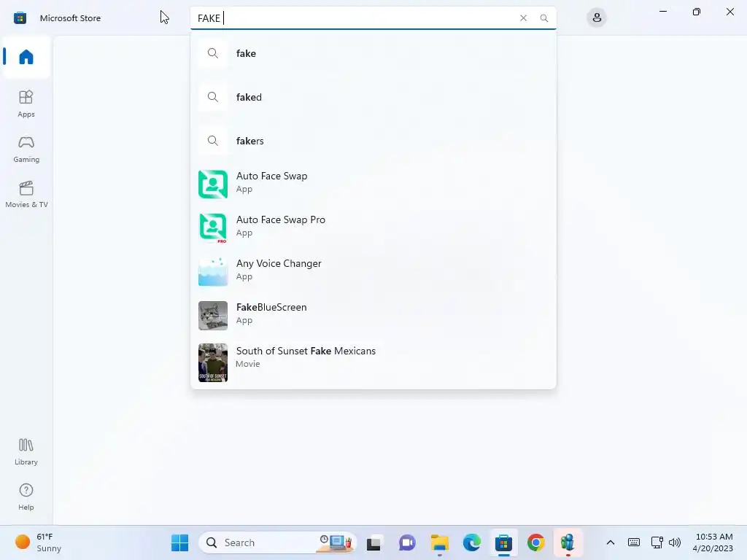Go to the Gaming section

(x=26, y=149)
